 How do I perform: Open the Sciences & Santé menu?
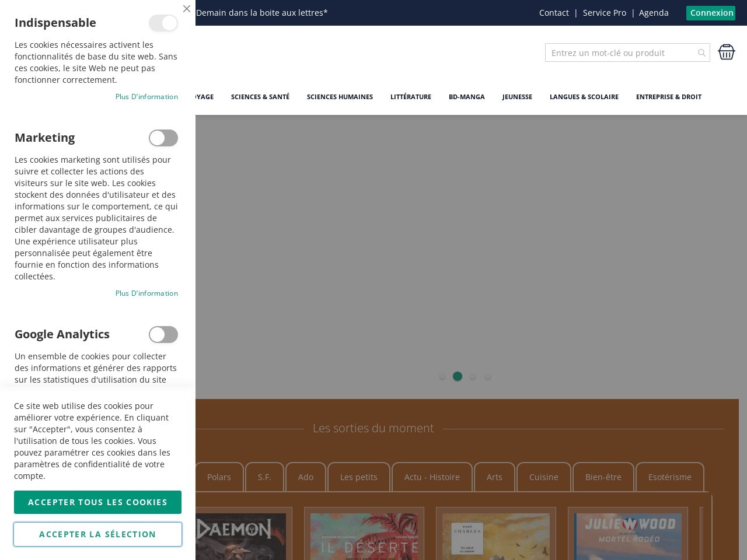pos(260,97)
